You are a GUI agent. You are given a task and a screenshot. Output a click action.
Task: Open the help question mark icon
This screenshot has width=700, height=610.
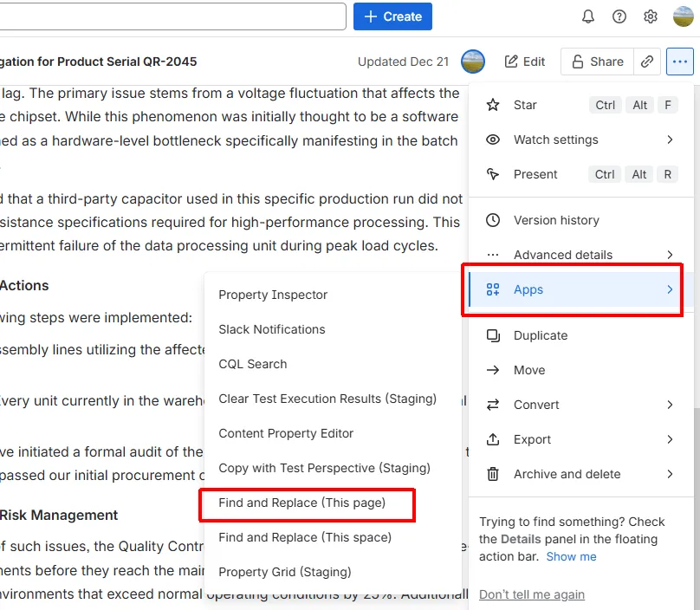click(619, 16)
